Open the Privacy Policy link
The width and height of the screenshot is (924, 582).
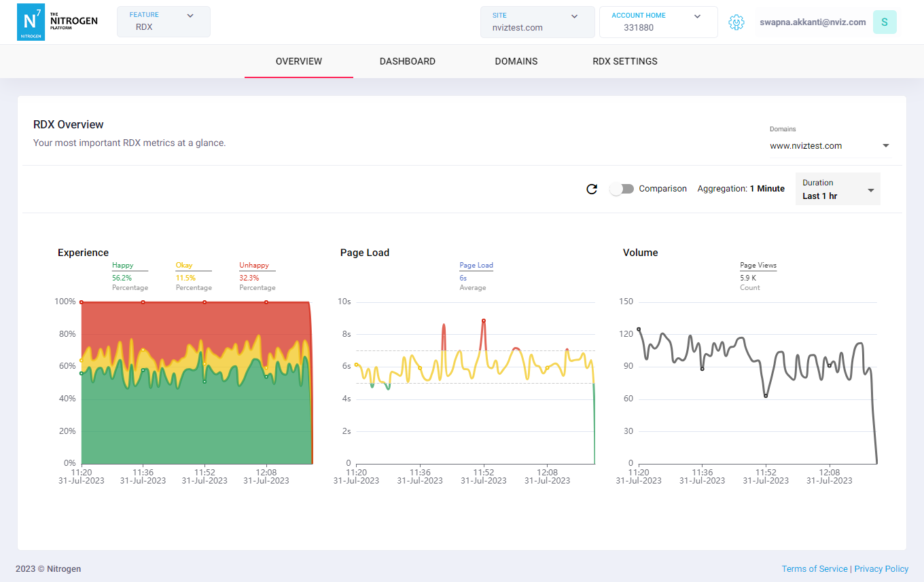(x=881, y=569)
